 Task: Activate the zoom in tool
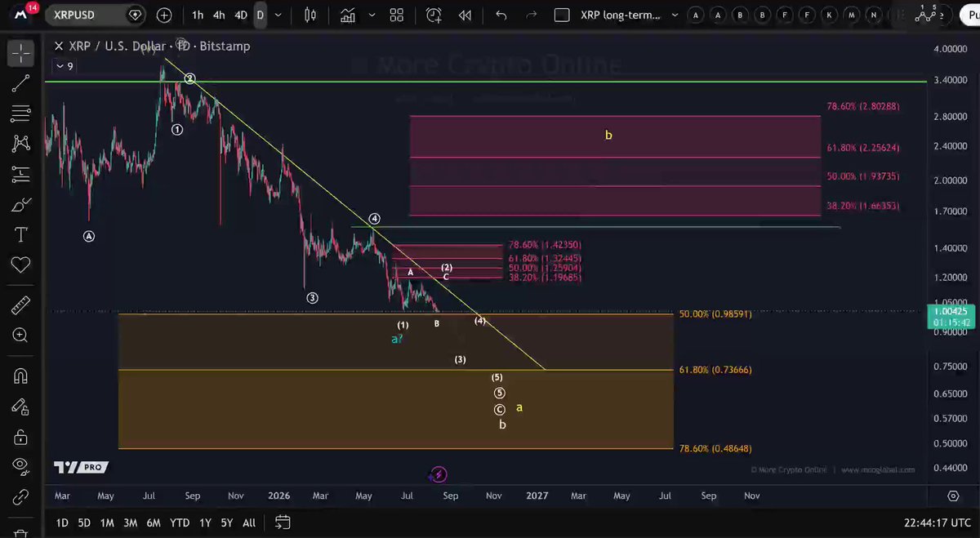click(20, 336)
